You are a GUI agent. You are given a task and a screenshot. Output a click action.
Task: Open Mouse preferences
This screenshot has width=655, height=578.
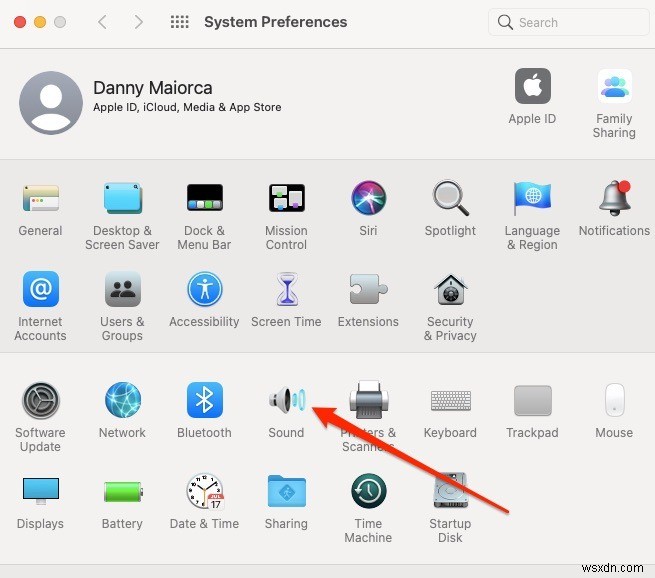tap(614, 400)
